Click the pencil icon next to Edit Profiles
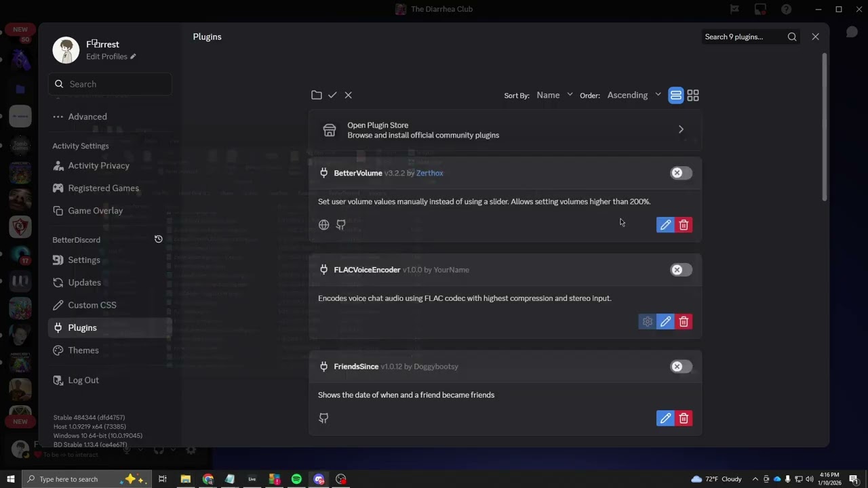The width and height of the screenshot is (868, 488). [x=133, y=57]
